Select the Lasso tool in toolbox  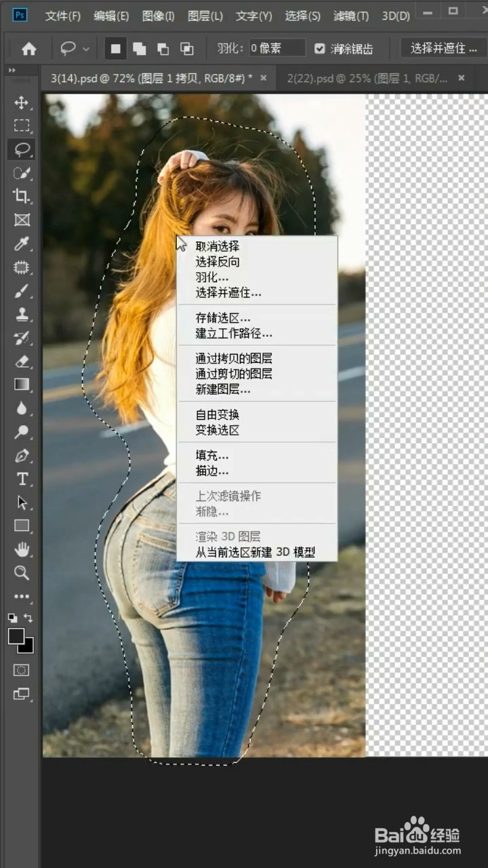pos(22,149)
